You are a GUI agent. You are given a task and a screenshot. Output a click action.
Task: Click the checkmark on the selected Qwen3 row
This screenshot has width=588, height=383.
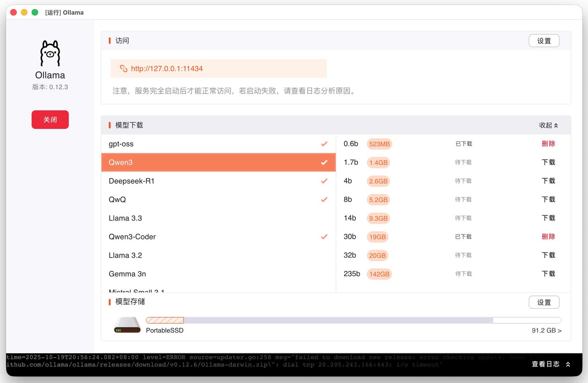(324, 162)
